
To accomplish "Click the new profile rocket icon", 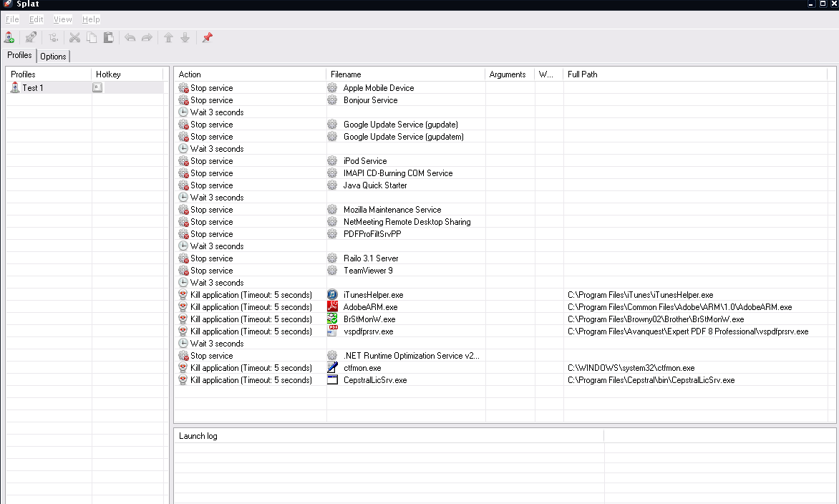I will click(x=10, y=38).
